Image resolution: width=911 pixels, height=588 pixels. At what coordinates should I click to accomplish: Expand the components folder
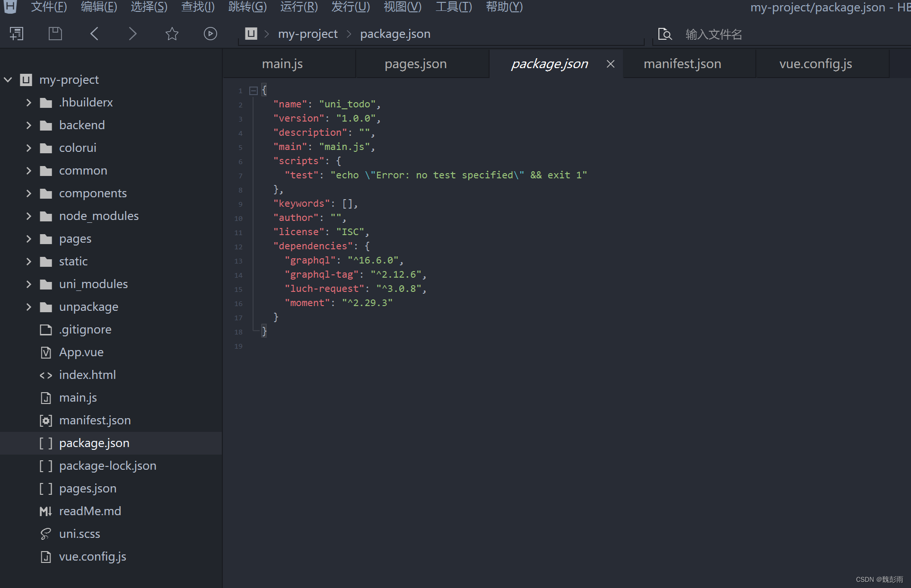tap(29, 193)
